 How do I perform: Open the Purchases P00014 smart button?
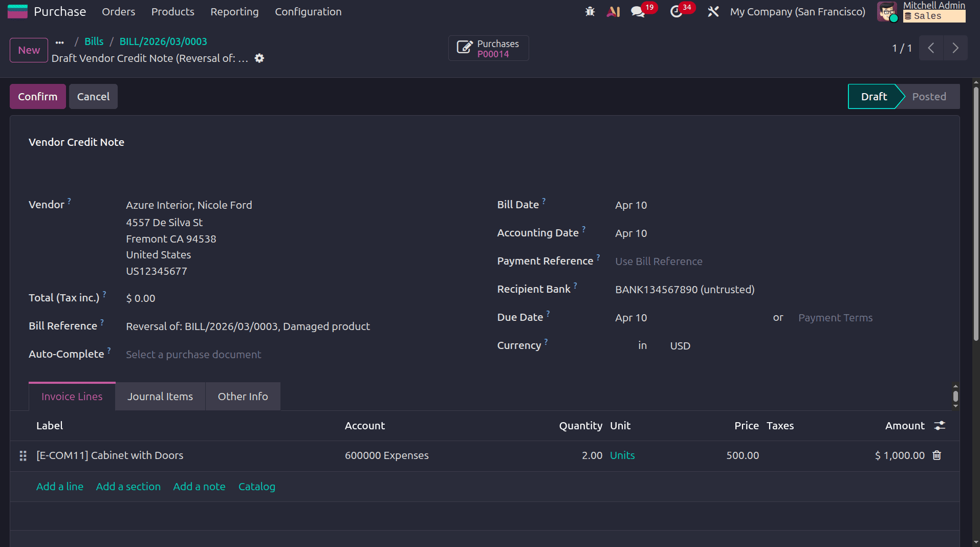pyautogui.click(x=488, y=48)
